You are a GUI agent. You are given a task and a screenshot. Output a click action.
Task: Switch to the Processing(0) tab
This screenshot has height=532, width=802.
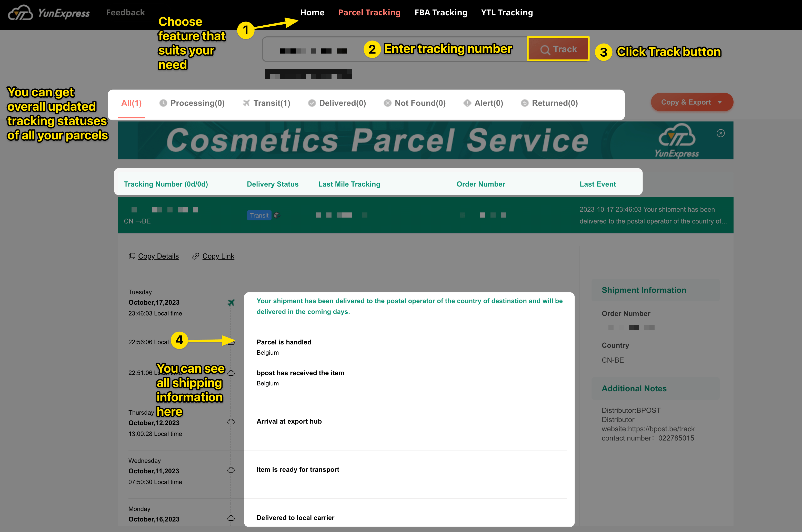tap(192, 103)
